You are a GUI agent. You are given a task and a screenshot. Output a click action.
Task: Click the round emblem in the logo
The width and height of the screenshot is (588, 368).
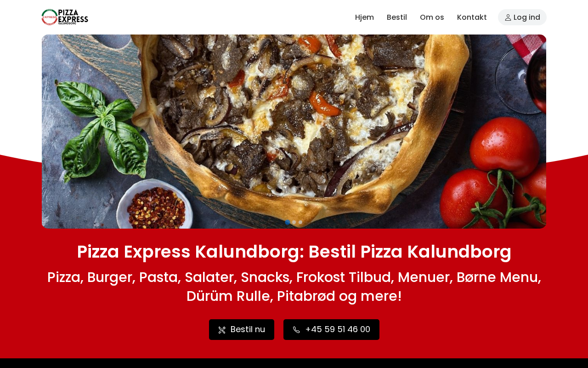[x=50, y=17]
